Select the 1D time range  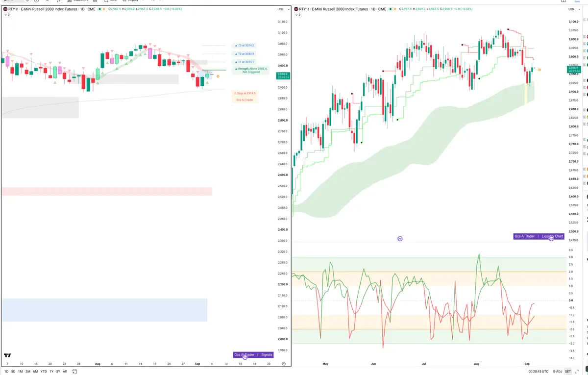6,372
